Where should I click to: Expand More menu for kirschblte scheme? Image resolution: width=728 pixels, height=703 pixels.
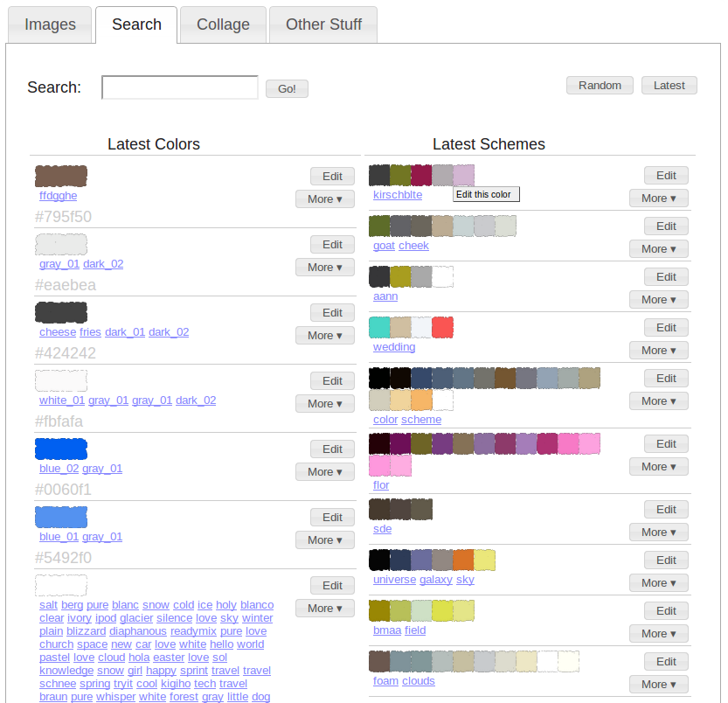click(658, 198)
